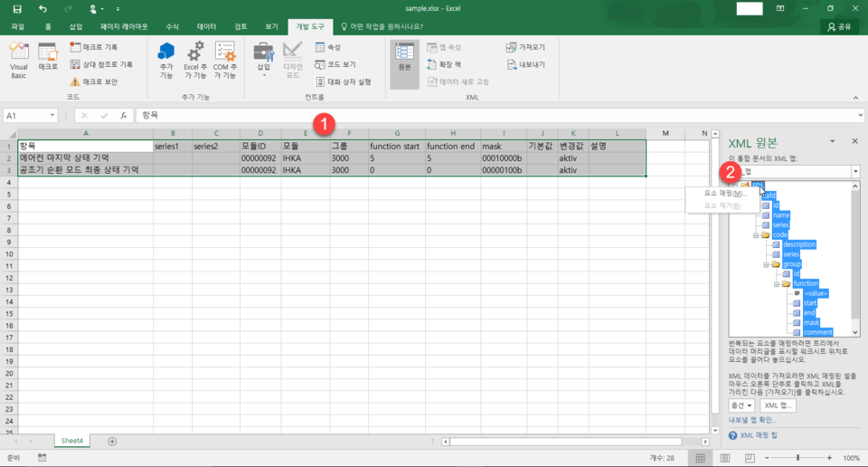The image size is (868, 467).
Task: Click the redo arrow
Action: pos(68,9)
